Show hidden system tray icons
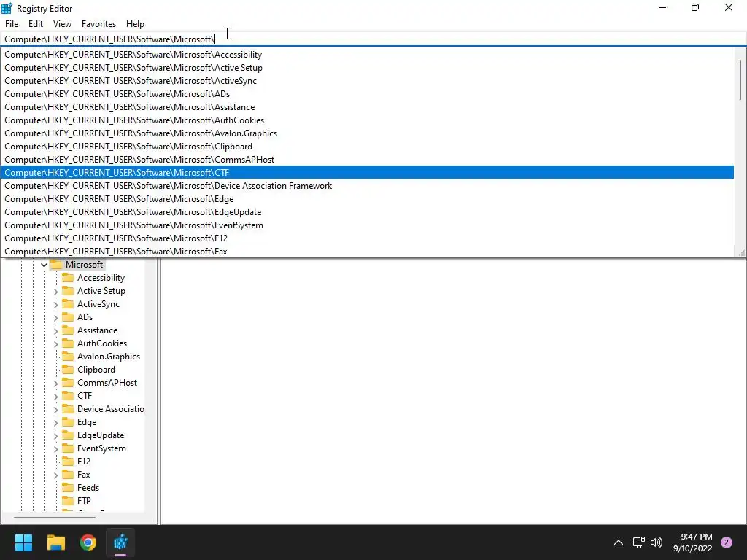Screen dimensions: 747x560 (619, 542)
